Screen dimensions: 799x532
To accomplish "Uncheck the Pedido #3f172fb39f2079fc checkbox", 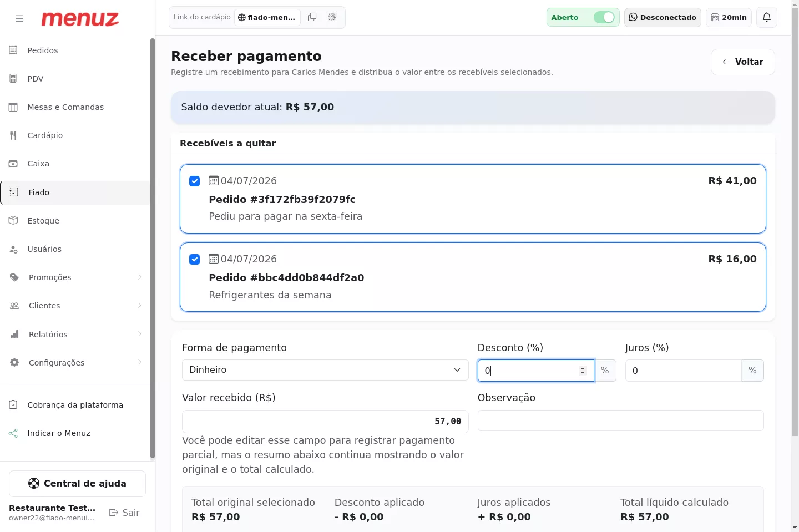I will [195, 181].
